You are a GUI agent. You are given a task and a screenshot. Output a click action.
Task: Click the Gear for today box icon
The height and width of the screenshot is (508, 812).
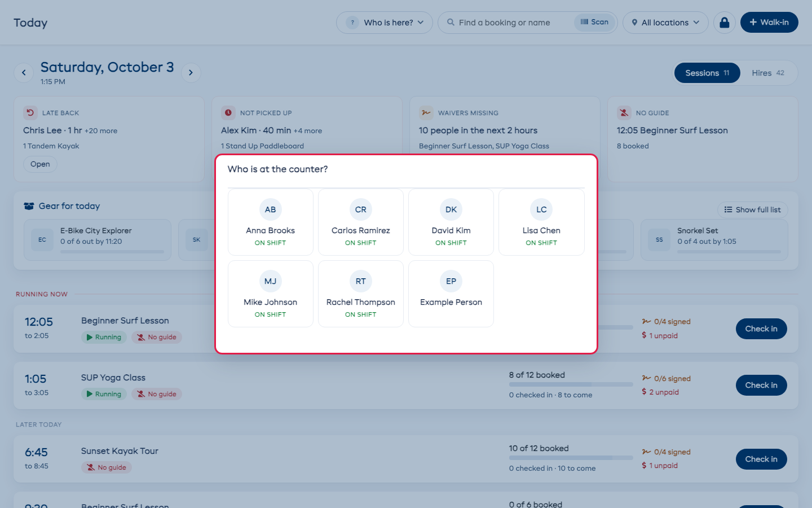pyautogui.click(x=29, y=206)
